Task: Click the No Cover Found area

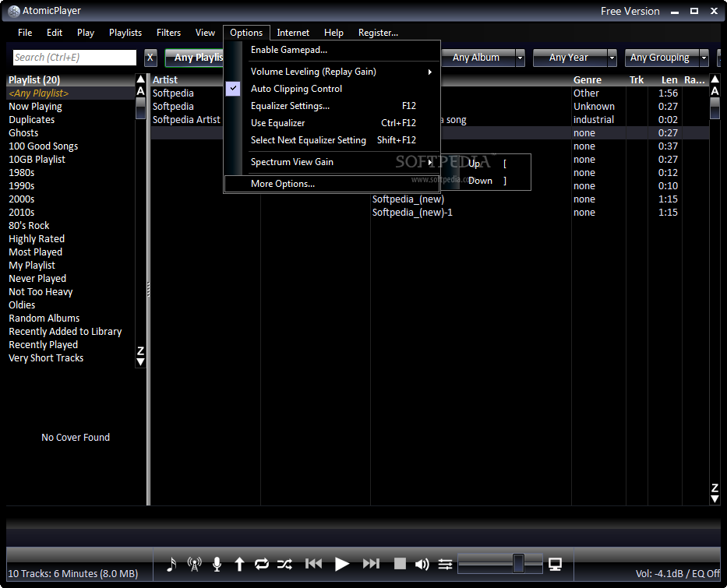Action: [76, 438]
